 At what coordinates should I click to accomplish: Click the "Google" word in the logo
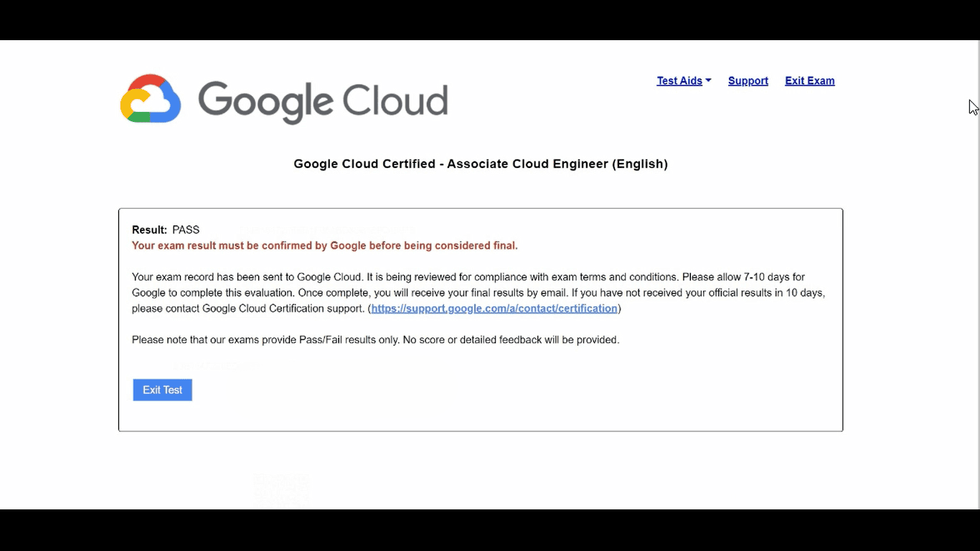click(x=266, y=101)
